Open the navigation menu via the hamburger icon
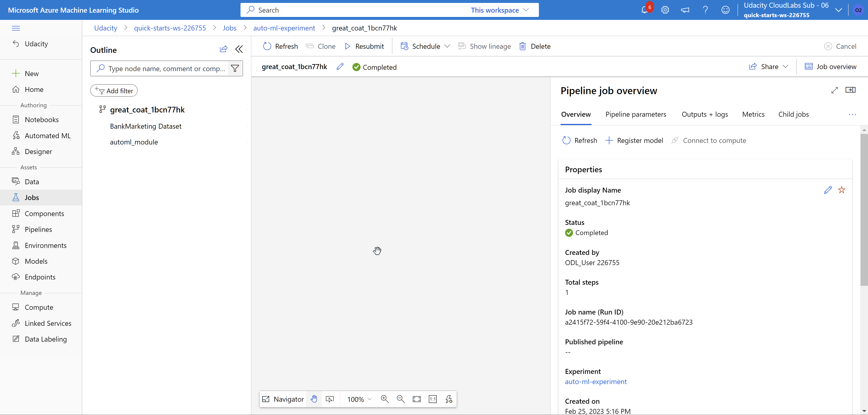The image size is (868, 415). [16, 28]
